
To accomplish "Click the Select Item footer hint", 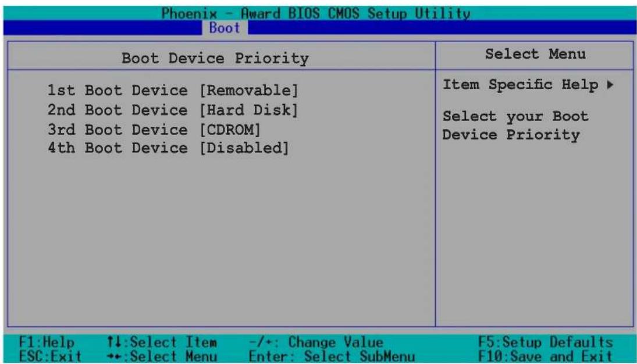I will [162, 342].
